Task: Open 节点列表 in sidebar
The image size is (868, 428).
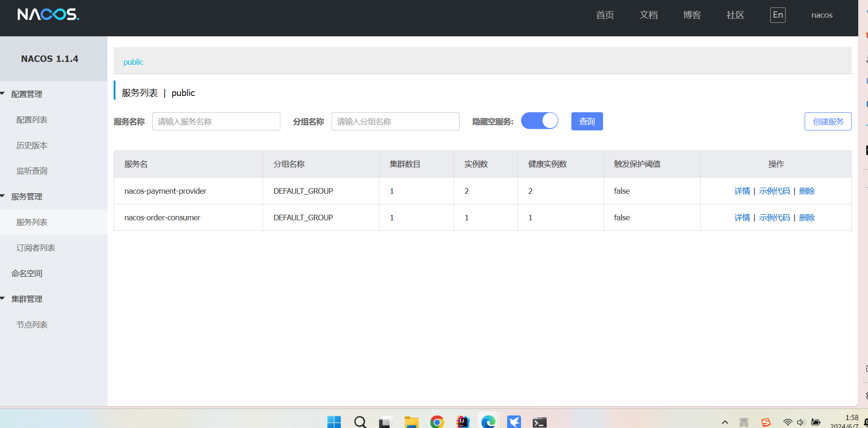Action: [x=32, y=325]
